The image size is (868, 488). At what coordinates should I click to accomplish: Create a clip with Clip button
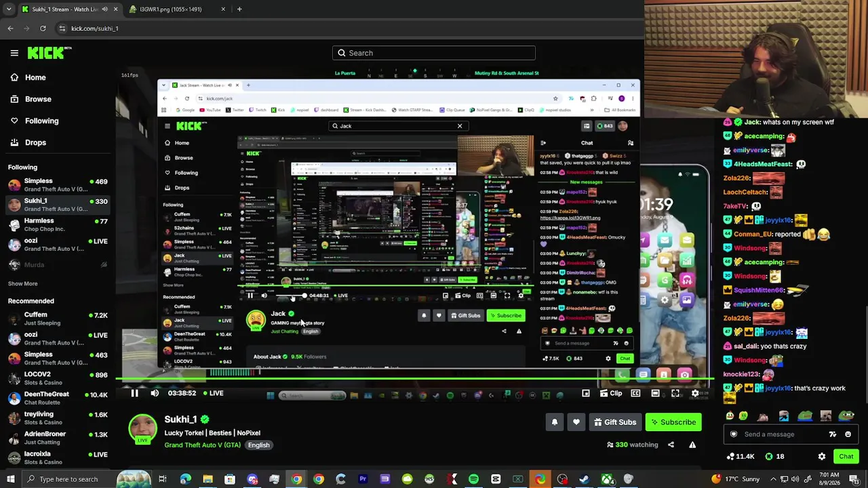[610, 393]
